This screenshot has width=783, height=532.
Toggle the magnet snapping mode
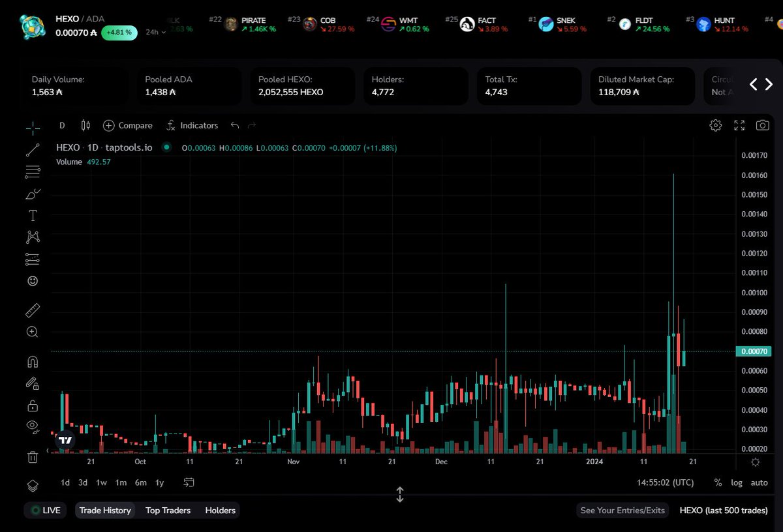pos(33,362)
